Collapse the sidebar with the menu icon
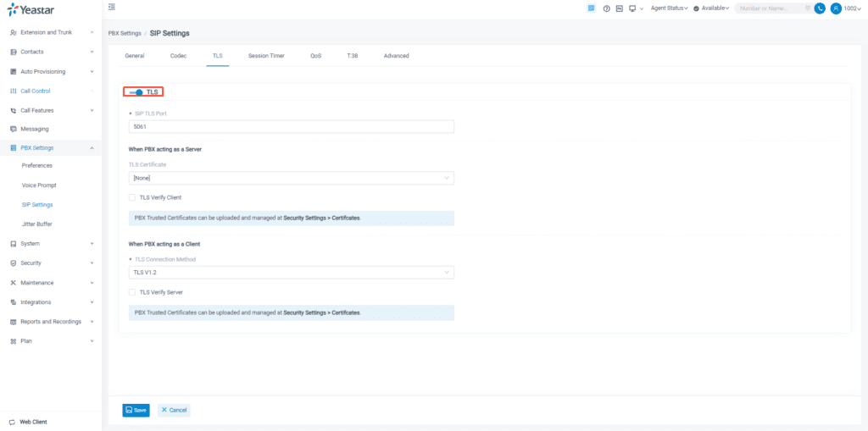This screenshot has width=868, height=431. (112, 8)
